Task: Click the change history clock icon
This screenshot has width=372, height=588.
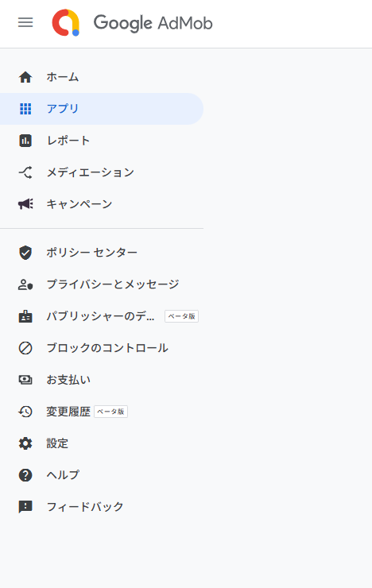Action: (x=25, y=412)
